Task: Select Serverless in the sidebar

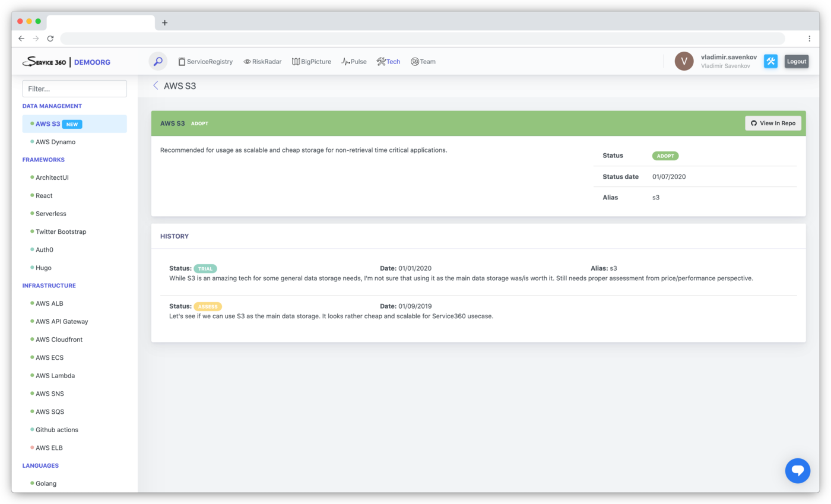Action: (50, 213)
